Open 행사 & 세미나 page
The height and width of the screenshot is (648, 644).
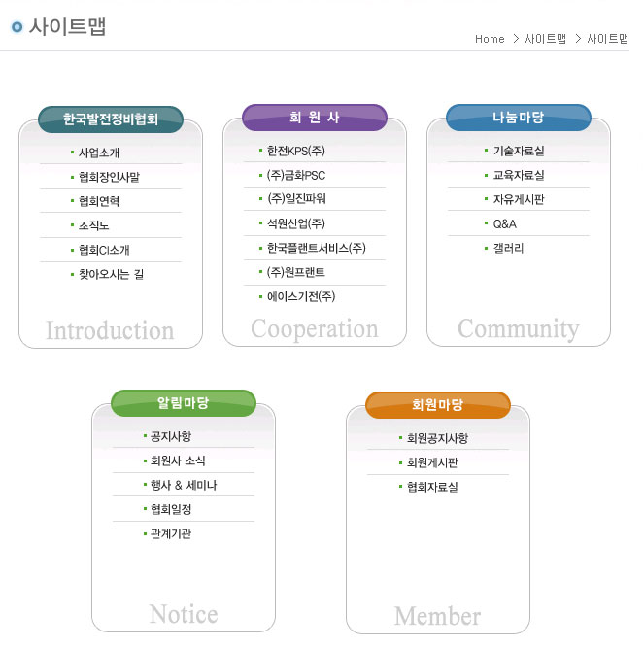[x=184, y=485]
